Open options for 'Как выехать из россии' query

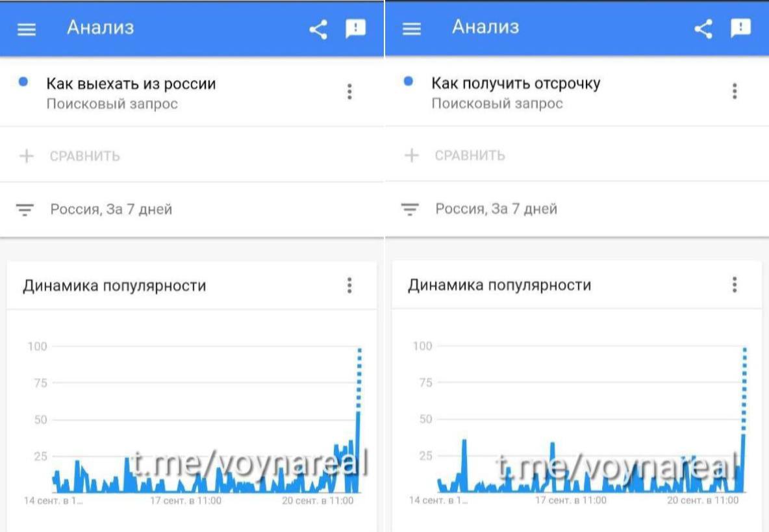349,92
